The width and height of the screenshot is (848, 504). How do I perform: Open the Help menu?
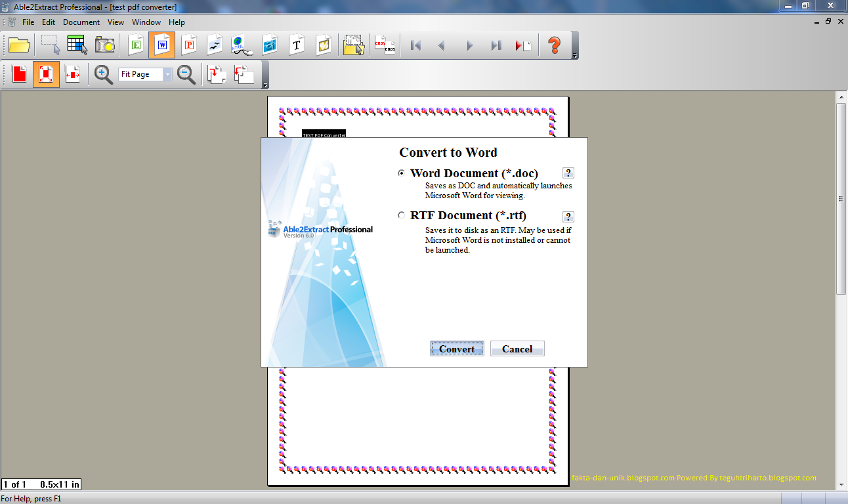[177, 22]
